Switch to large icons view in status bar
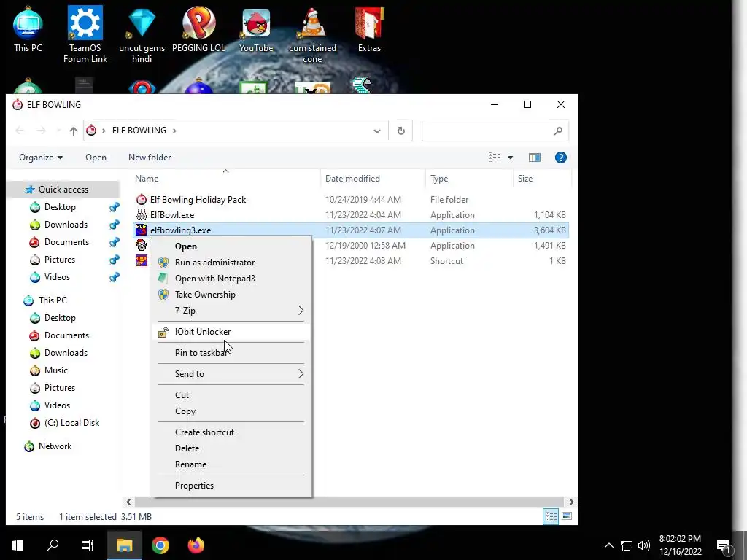 tap(566, 517)
